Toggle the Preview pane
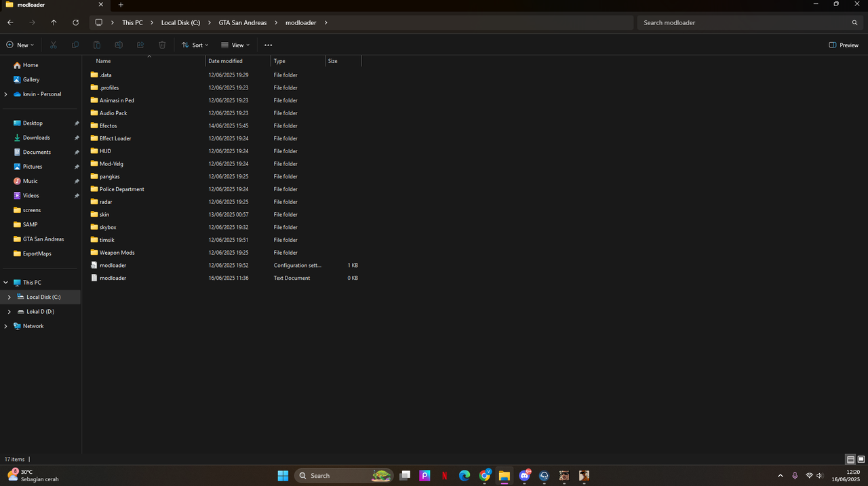Screen dimensions: 868x486 tap(844, 45)
